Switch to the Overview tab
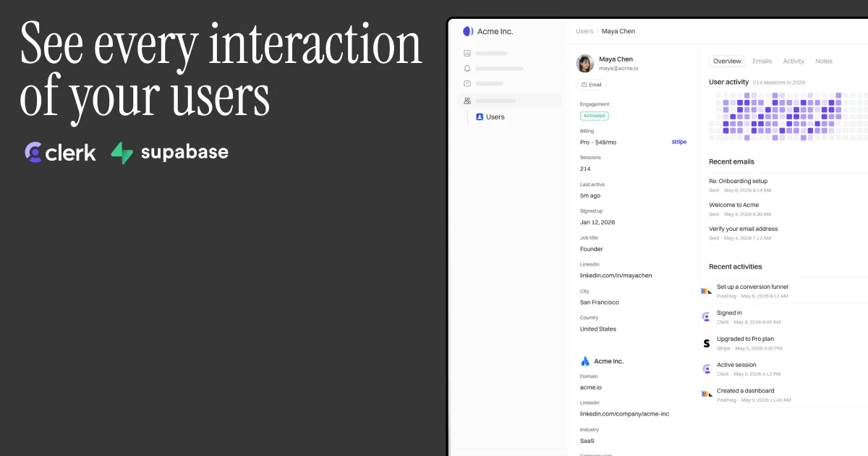The image size is (868, 456). [727, 62]
